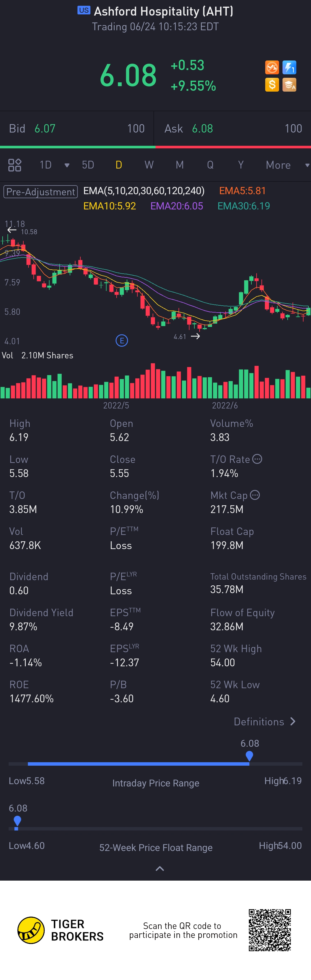Tap the yellow dollar-sign icon

click(272, 85)
